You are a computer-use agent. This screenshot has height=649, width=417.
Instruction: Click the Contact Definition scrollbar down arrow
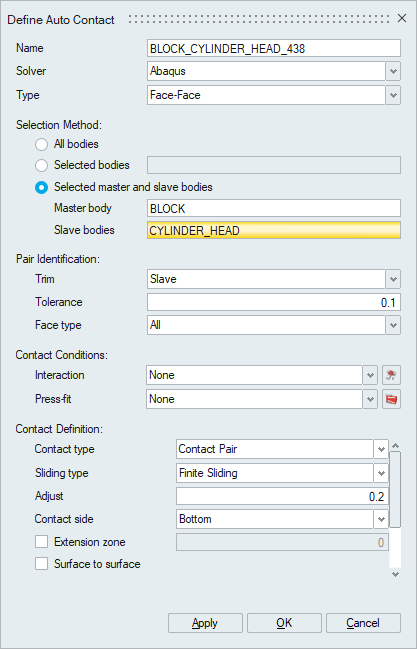(x=395, y=574)
